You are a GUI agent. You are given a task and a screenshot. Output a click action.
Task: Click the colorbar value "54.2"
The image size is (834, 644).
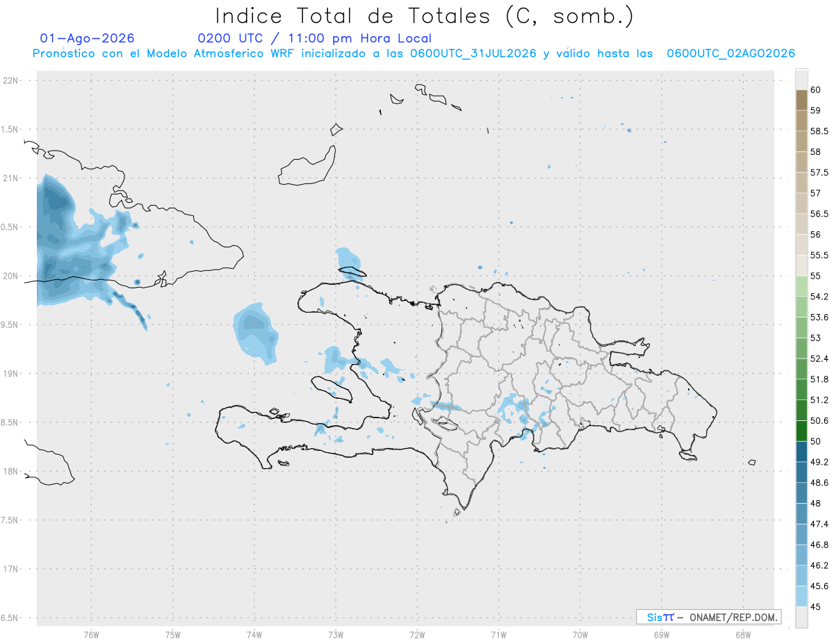tap(819, 297)
